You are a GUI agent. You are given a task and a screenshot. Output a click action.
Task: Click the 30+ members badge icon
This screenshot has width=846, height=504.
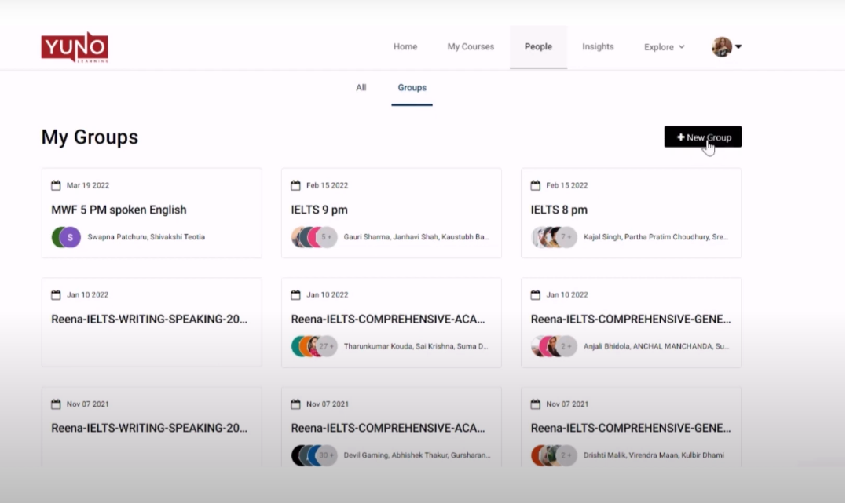coord(327,455)
